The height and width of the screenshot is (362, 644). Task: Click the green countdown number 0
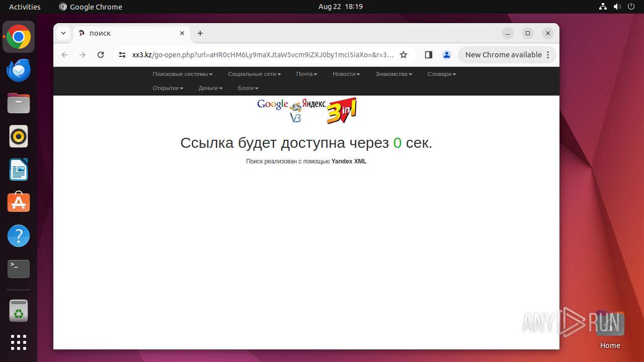(397, 143)
